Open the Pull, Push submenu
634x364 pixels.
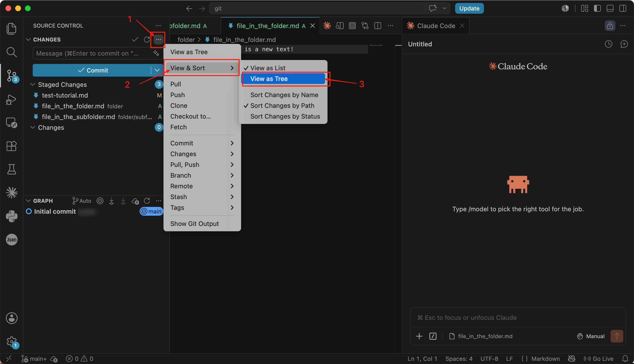202,165
